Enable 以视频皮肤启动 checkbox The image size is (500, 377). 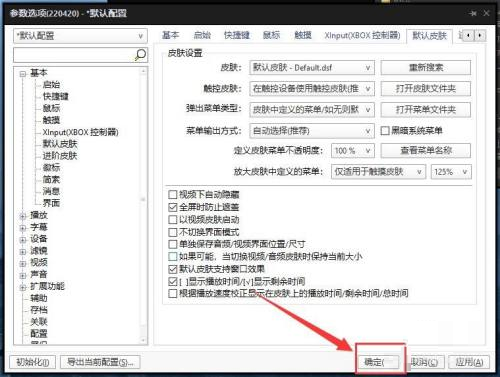[x=173, y=220]
